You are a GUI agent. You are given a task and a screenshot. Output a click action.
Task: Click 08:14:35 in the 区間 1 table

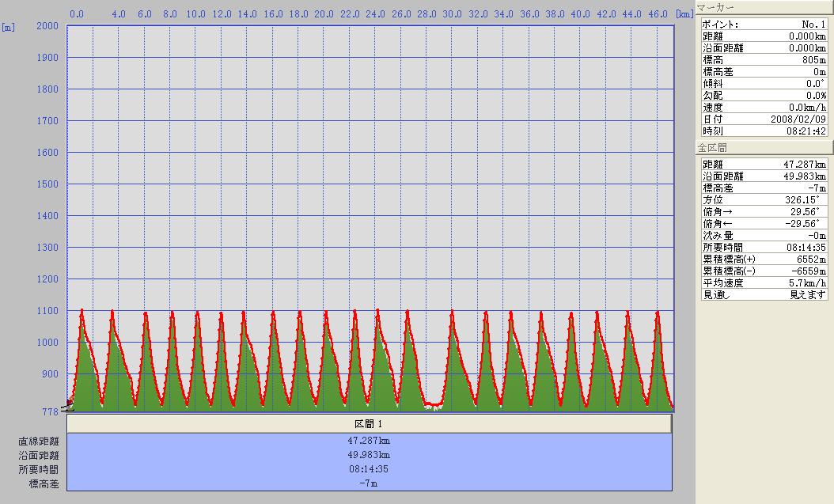[x=369, y=469]
